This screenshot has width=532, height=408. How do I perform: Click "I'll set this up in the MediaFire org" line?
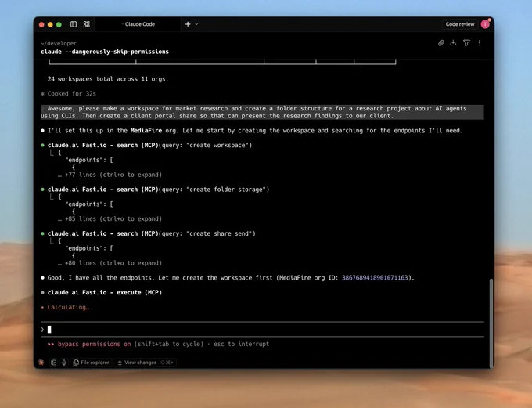(x=252, y=131)
